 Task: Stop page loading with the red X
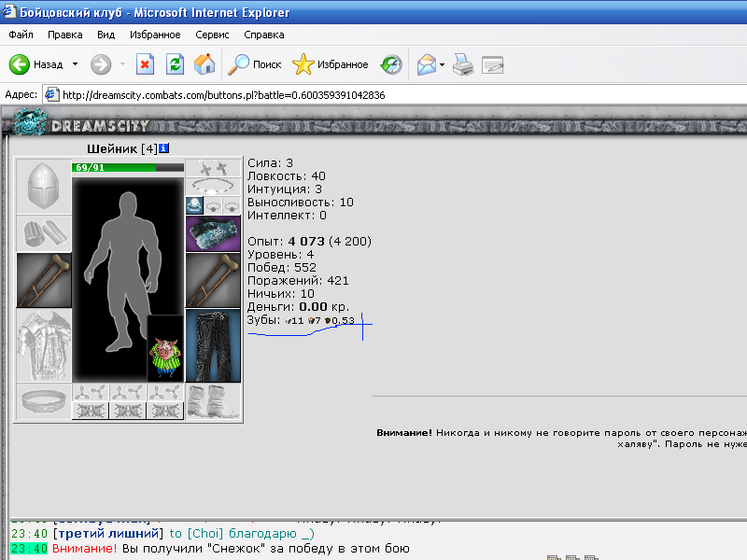(145, 64)
